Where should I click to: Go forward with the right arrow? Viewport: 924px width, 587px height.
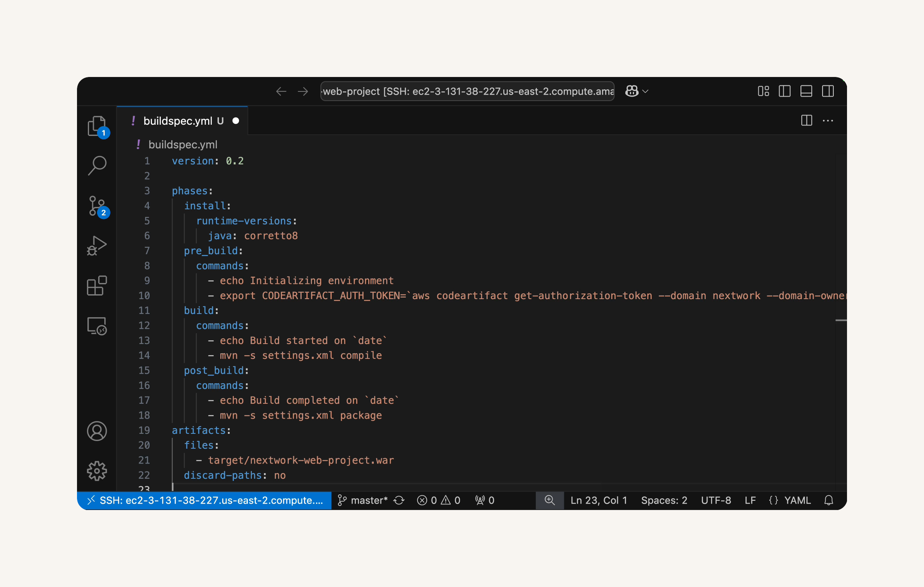click(303, 91)
